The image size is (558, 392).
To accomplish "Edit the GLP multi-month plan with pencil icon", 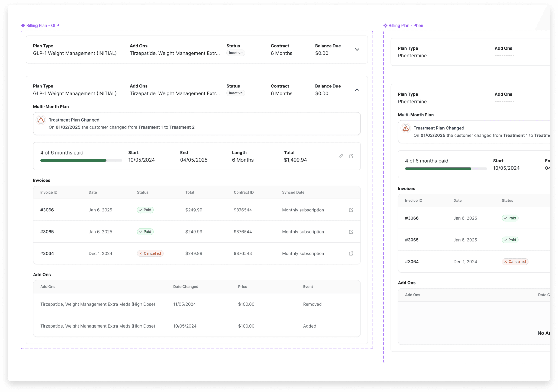I will (x=341, y=156).
